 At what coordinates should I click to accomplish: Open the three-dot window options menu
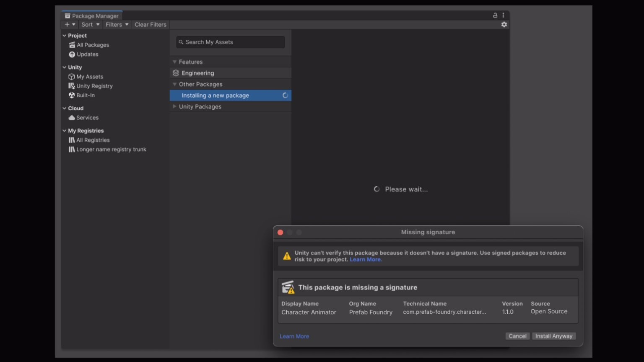tap(503, 15)
